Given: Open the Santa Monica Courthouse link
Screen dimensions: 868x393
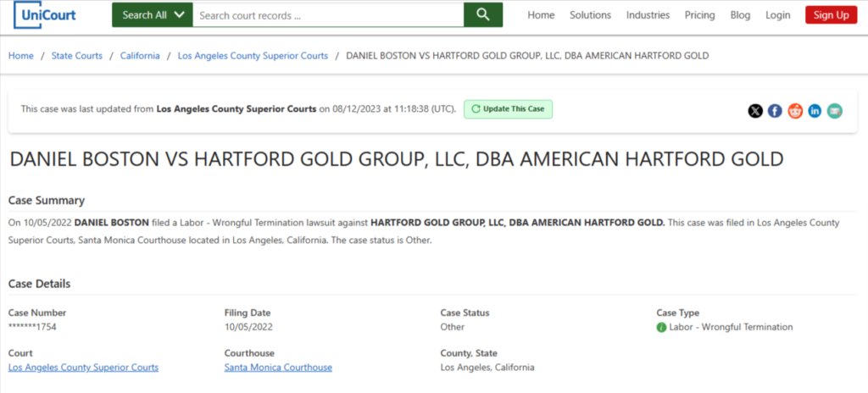Looking at the screenshot, I should coord(278,367).
